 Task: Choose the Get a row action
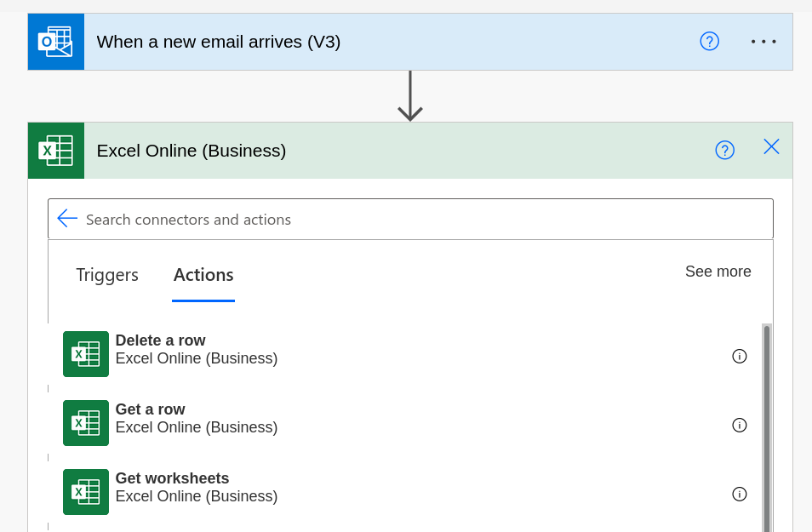(405, 423)
